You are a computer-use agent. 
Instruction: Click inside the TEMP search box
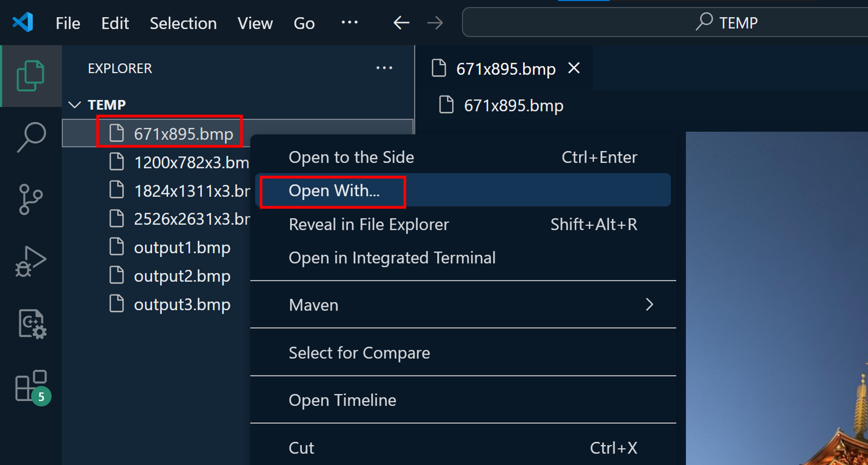click(640, 23)
